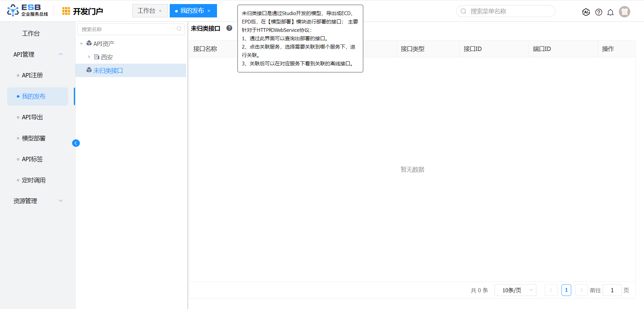Go to the API注册 menu item
This screenshot has height=309, width=644.
(x=32, y=75)
